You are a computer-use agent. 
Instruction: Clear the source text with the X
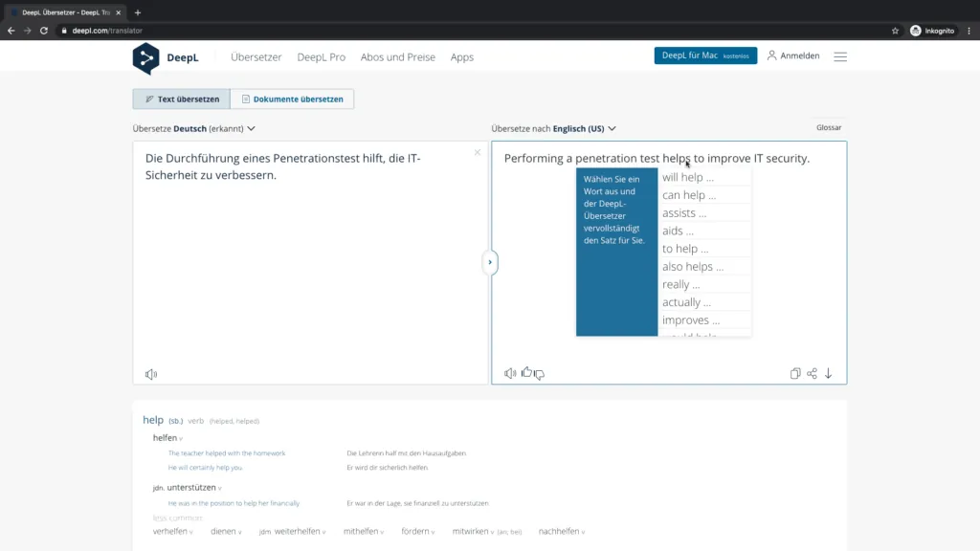click(x=478, y=152)
